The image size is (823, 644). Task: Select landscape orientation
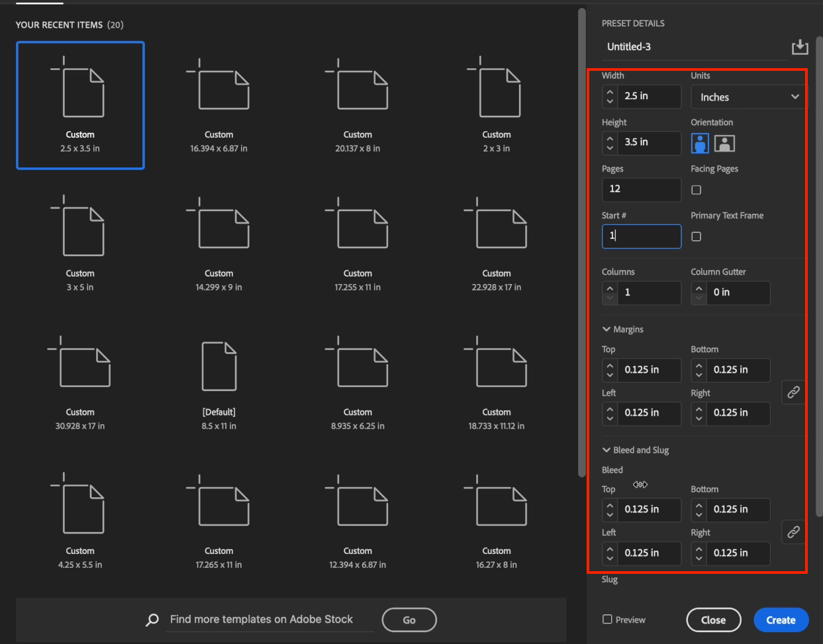click(724, 143)
